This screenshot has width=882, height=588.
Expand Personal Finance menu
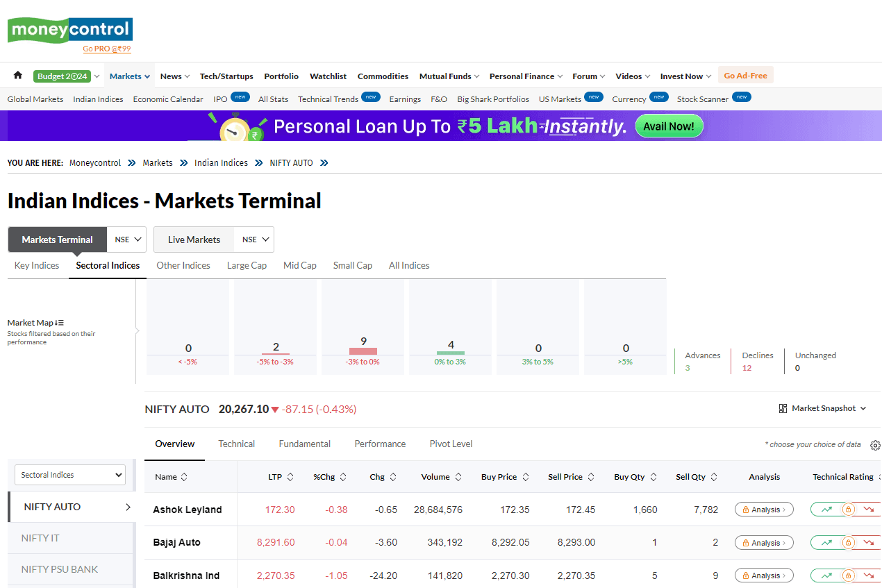pyautogui.click(x=526, y=76)
